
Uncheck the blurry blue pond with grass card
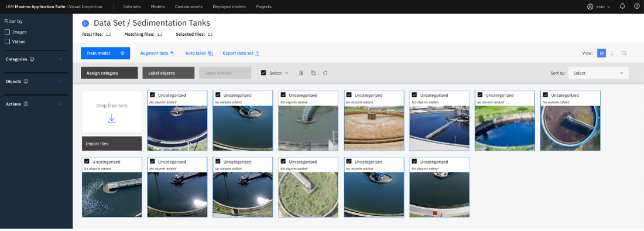click(x=480, y=95)
